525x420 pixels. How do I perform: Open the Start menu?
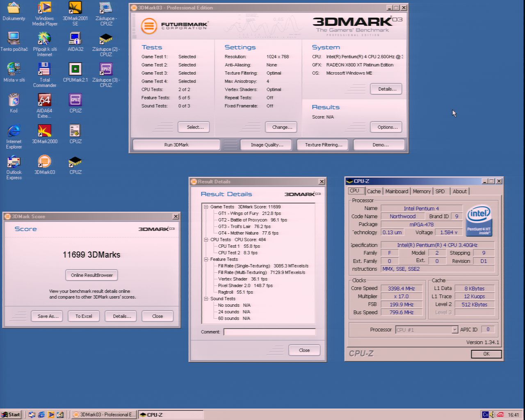11,415
